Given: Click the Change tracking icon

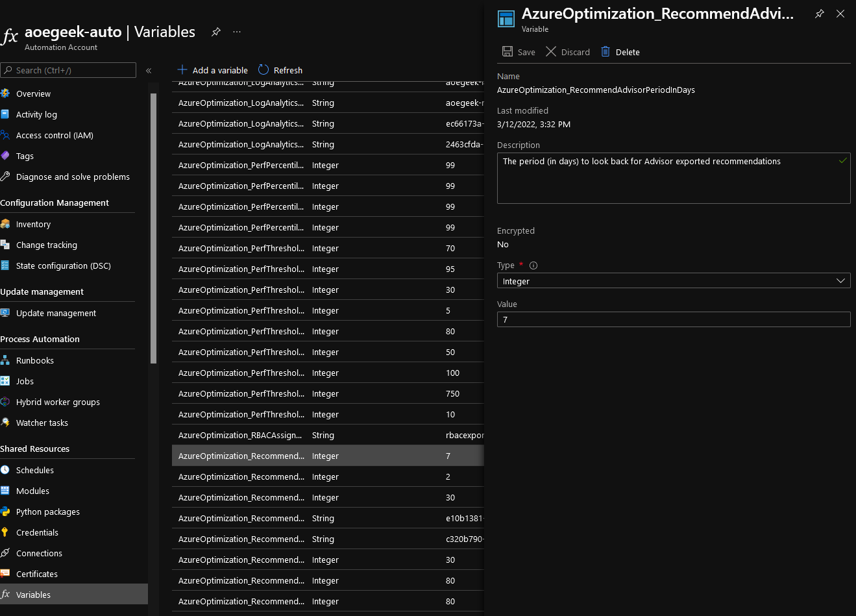Looking at the screenshot, I should tap(5, 245).
